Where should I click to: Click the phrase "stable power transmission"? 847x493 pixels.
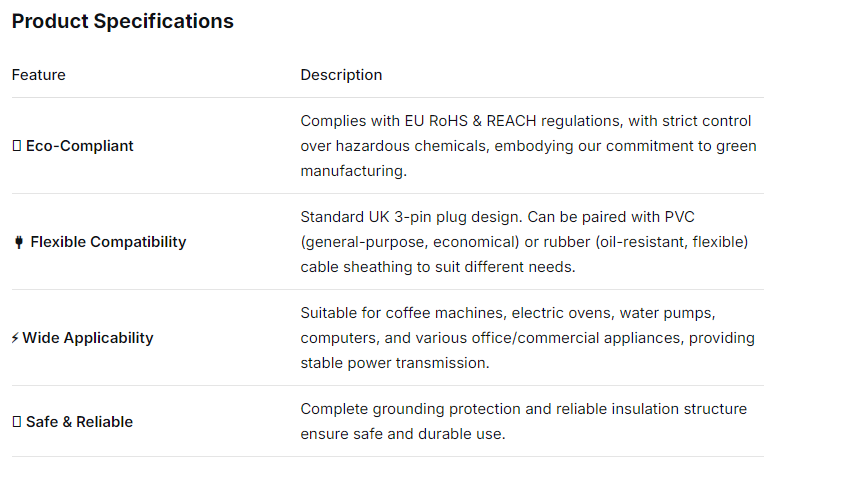coord(394,363)
